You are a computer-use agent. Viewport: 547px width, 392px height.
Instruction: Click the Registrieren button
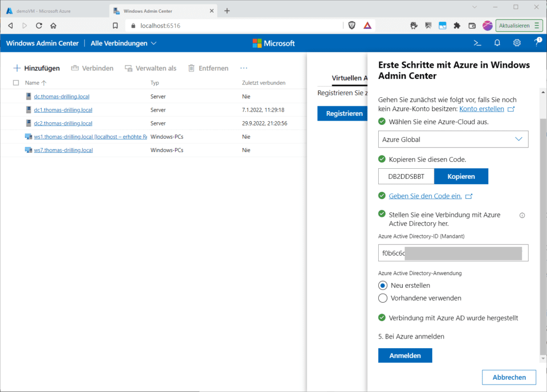(x=342, y=113)
